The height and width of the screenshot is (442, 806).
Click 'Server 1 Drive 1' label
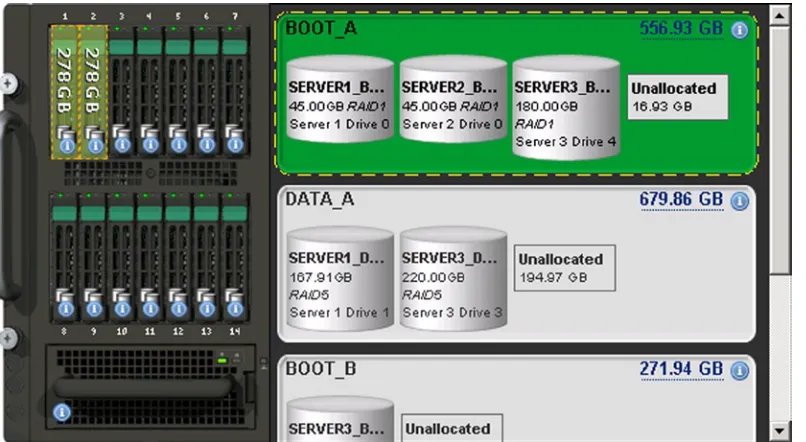(x=339, y=312)
